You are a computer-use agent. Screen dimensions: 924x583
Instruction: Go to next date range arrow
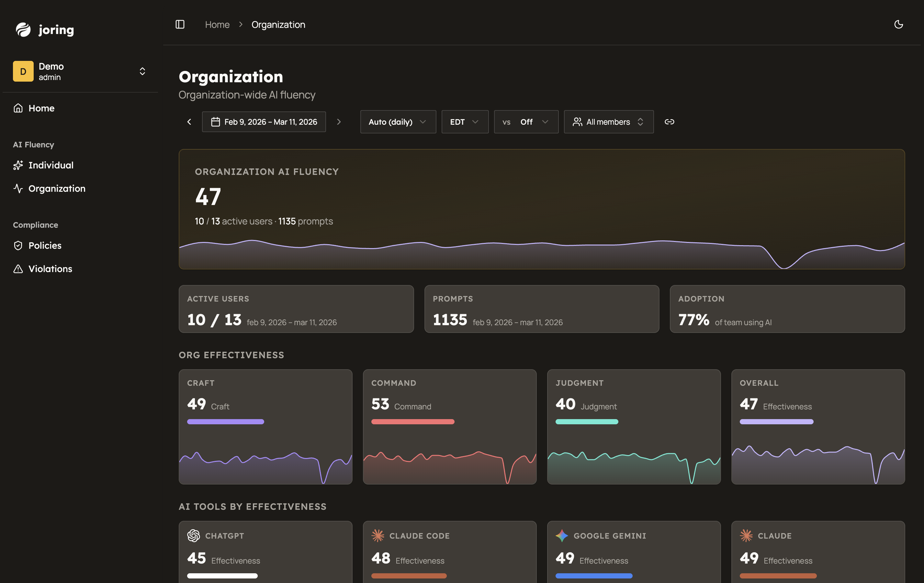[x=338, y=122]
